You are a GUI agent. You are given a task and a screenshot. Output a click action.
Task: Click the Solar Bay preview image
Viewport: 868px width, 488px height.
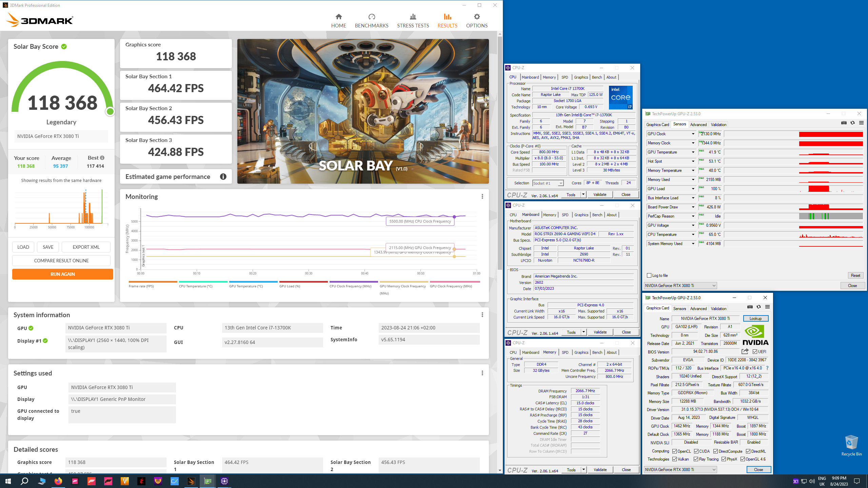click(x=363, y=111)
